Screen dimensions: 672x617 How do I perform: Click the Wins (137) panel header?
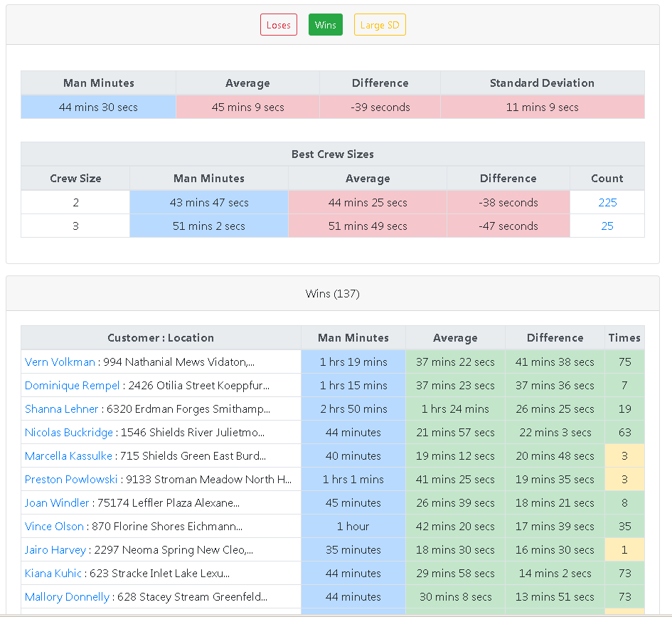(x=332, y=294)
